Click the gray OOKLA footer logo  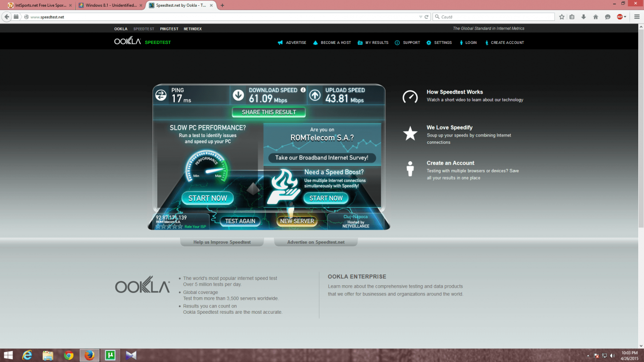tap(142, 285)
